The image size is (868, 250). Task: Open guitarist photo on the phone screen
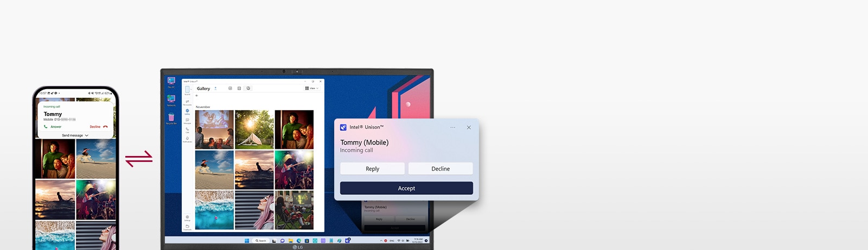click(x=96, y=199)
